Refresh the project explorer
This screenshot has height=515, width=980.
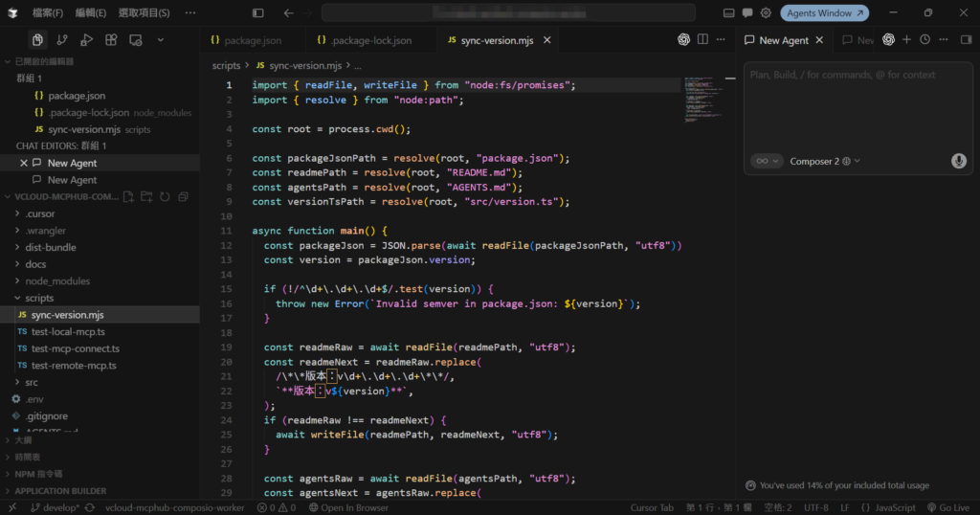tap(165, 197)
